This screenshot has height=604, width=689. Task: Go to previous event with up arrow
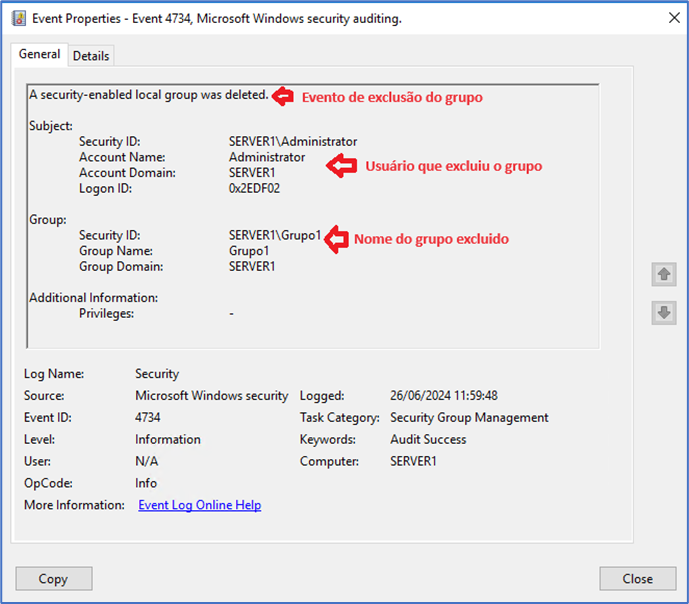coord(662,273)
